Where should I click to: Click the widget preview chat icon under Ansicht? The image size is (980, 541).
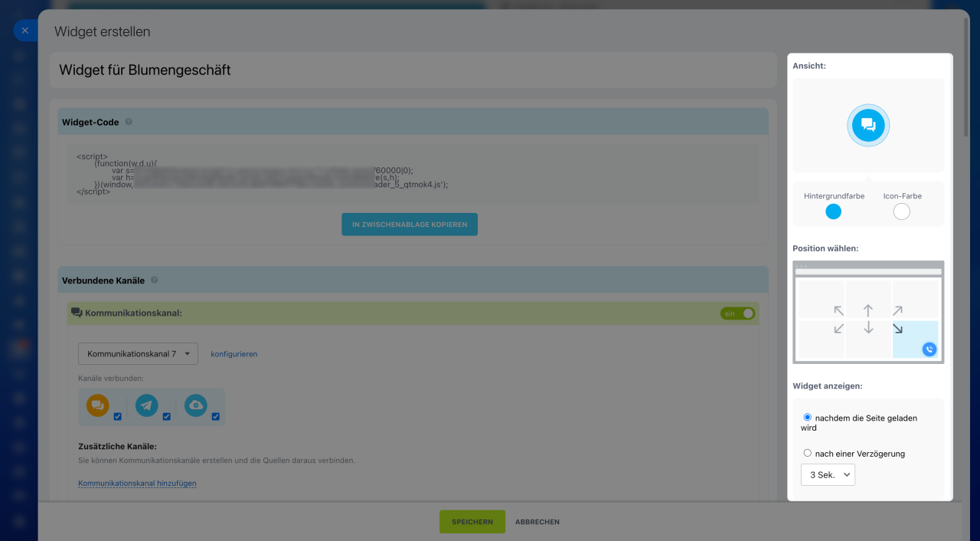(868, 125)
